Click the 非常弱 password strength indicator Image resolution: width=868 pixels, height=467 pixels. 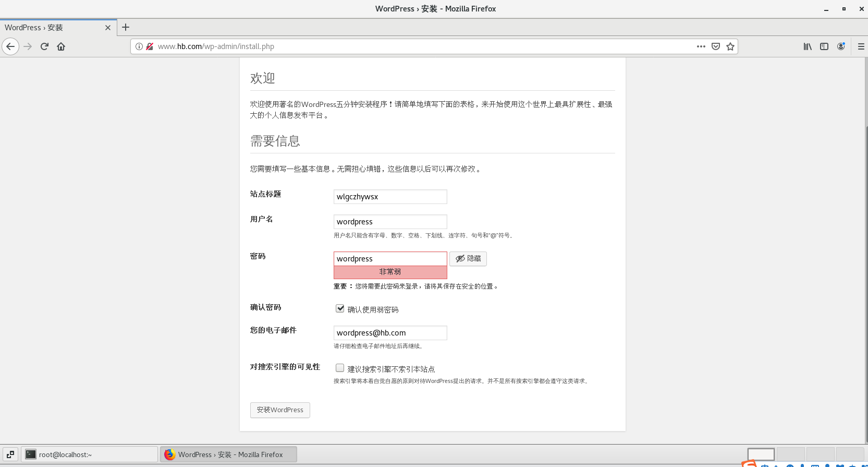tap(390, 272)
